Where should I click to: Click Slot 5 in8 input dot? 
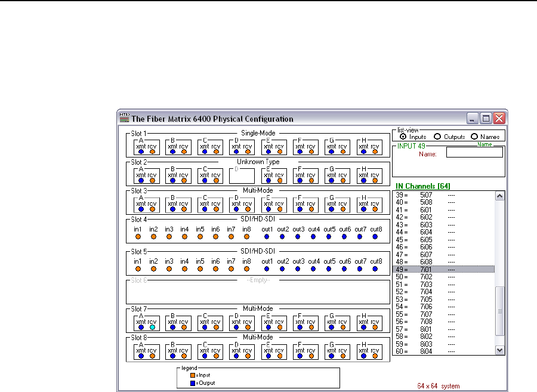pyautogui.click(x=246, y=268)
